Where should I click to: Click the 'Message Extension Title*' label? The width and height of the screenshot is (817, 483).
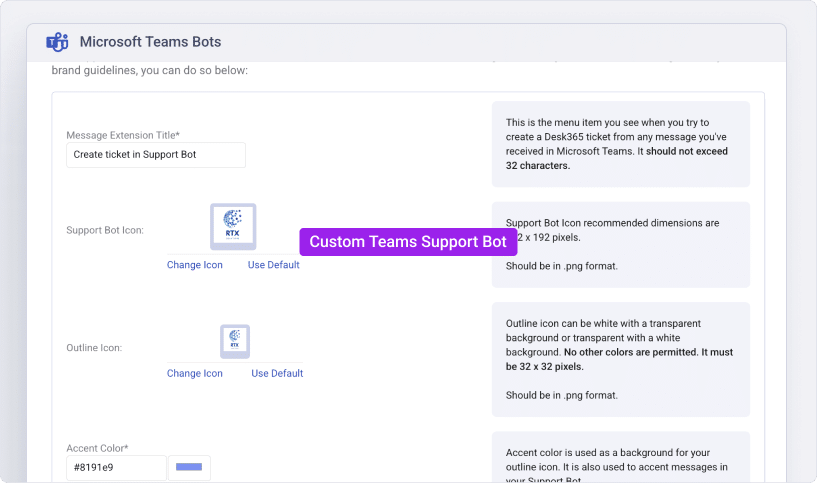[x=123, y=135]
